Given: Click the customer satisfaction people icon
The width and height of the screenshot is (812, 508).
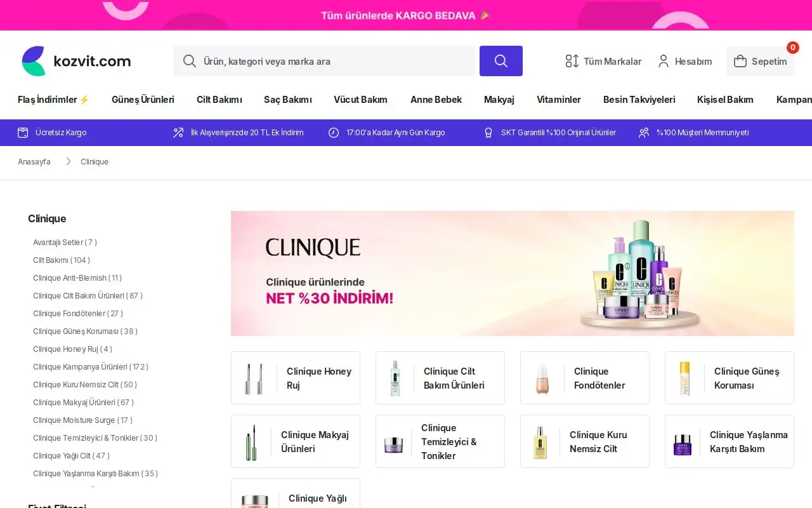Looking at the screenshot, I should click(x=644, y=133).
